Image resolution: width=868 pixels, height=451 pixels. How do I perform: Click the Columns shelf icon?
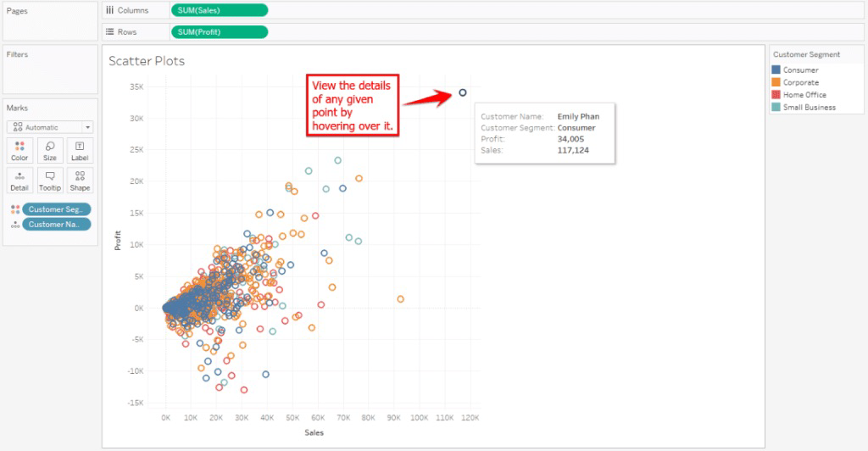[110, 10]
